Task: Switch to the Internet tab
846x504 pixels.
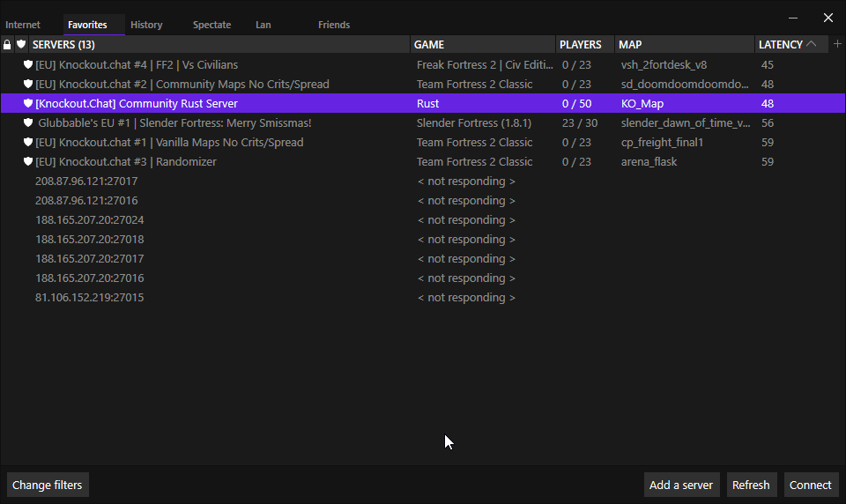Action: pos(23,25)
